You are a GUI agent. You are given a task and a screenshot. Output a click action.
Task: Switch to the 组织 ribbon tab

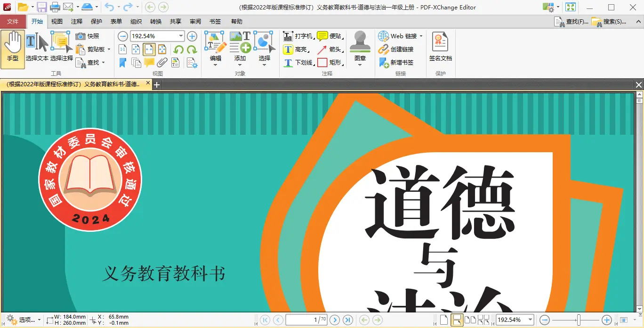136,22
